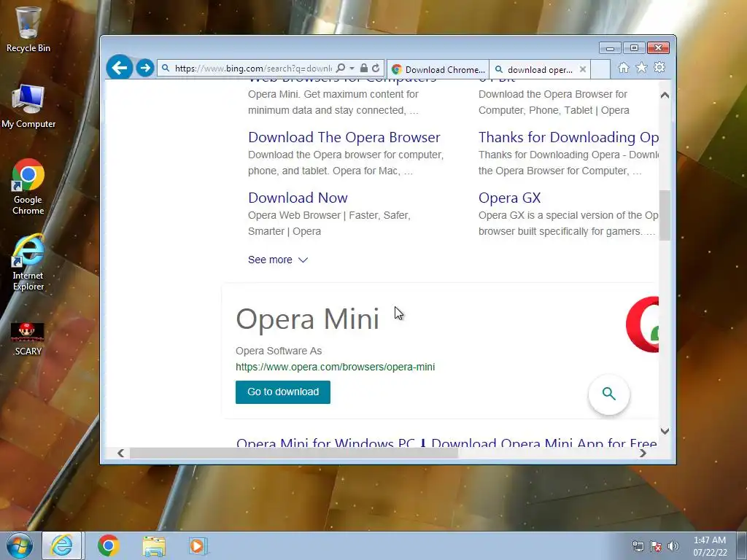Click the volume speaker tray icon
The image size is (747, 560).
(673, 546)
